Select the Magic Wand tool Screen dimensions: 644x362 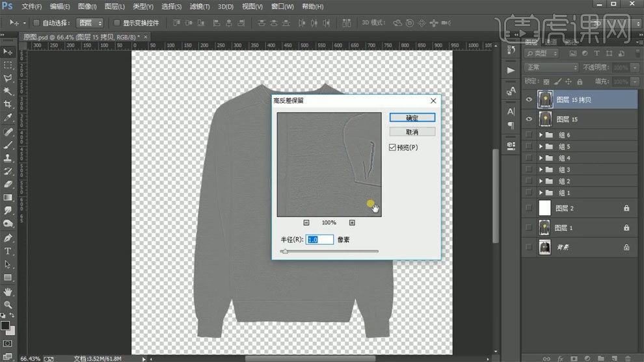click(8, 91)
